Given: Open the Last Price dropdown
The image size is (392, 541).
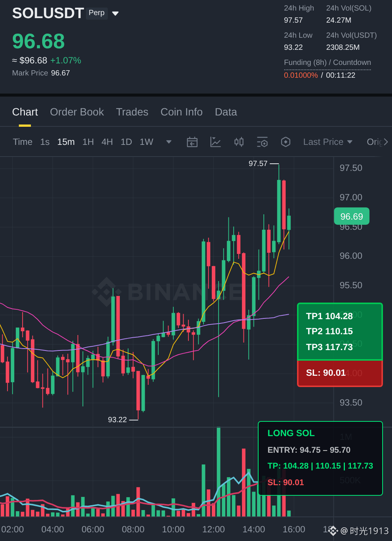Looking at the screenshot, I should coord(328,142).
